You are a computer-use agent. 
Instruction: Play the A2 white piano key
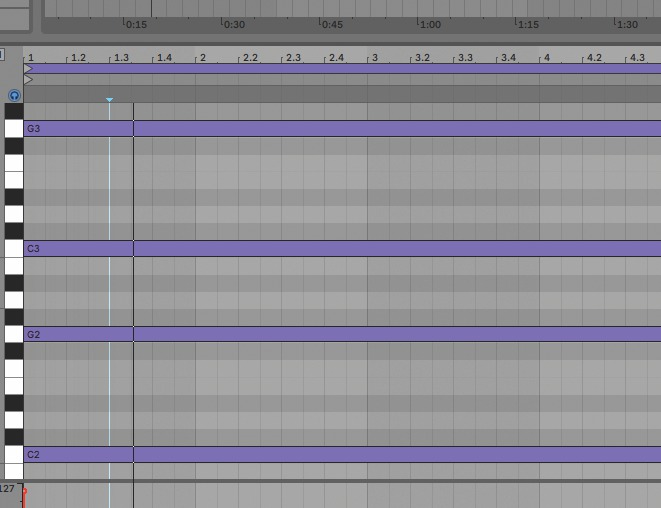[x=14, y=300]
